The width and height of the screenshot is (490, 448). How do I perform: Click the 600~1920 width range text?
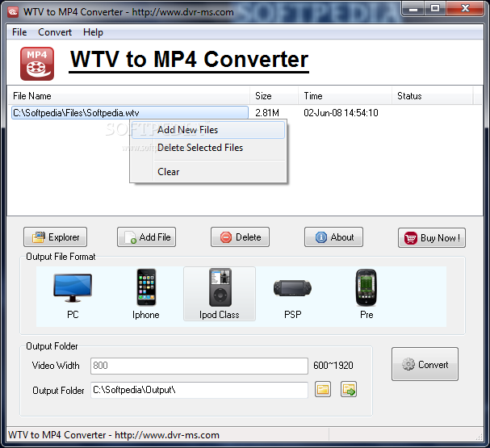pyautogui.click(x=333, y=366)
